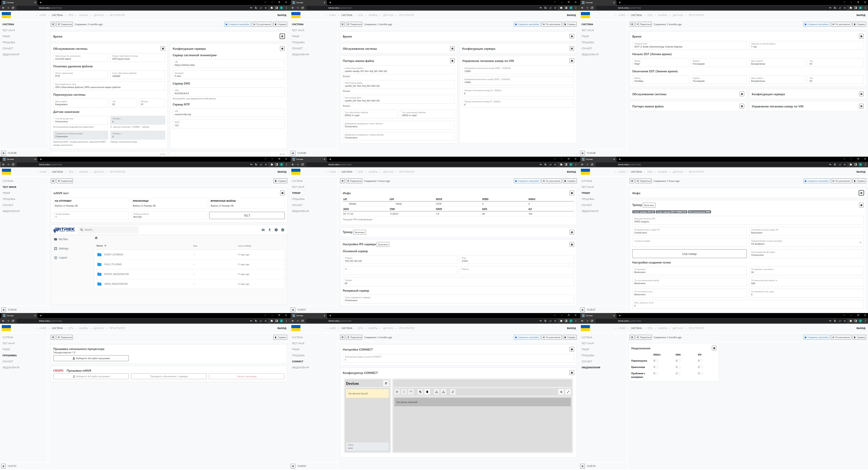Click the undo arrow icon in CONNECT toolbar
The image size is (868, 470).
point(411,392)
